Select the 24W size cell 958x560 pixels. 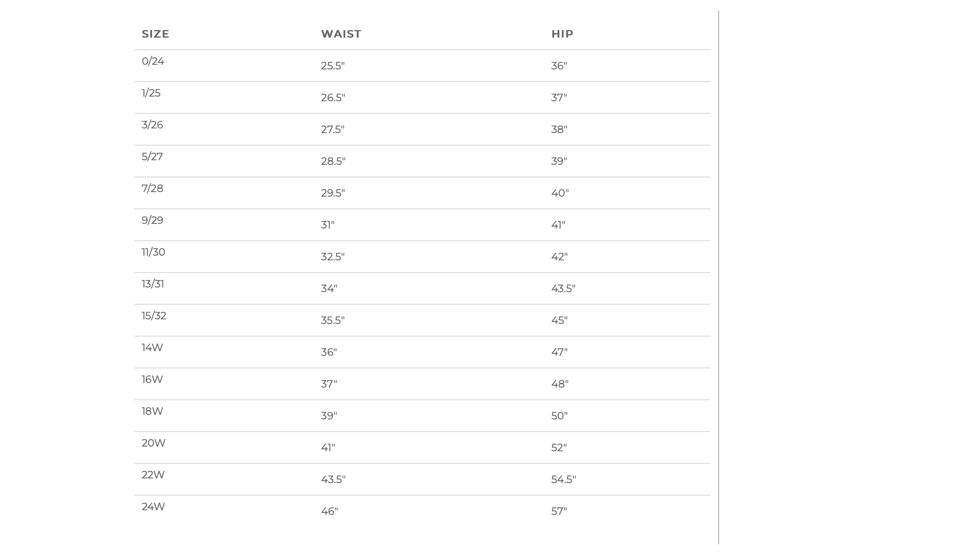[153, 507]
